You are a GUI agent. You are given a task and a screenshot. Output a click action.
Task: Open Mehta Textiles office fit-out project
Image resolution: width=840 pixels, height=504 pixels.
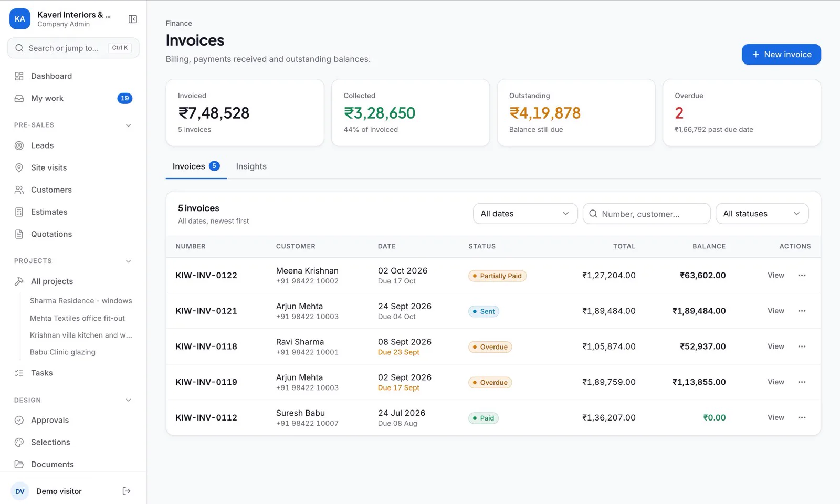[x=77, y=318]
